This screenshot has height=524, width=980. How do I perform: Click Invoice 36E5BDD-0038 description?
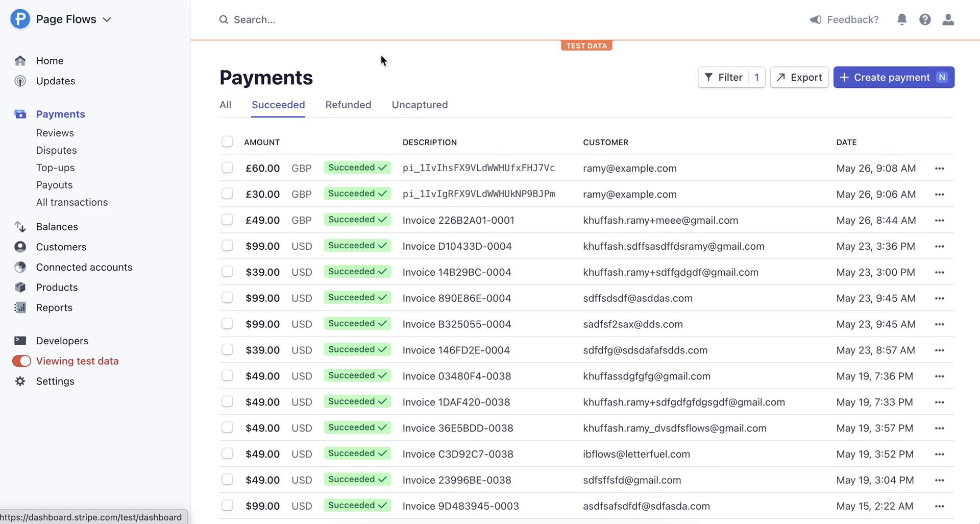[458, 428]
